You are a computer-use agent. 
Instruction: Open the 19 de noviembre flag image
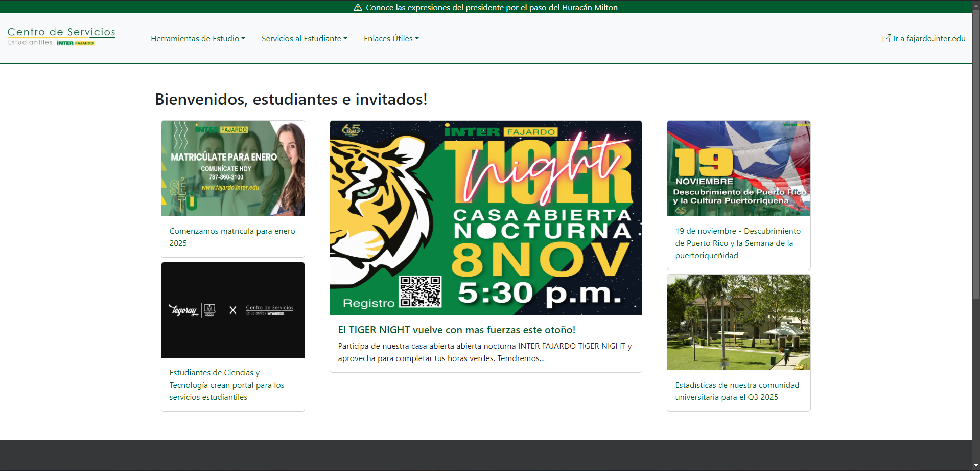pyautogui.click(x=738, y=168)
